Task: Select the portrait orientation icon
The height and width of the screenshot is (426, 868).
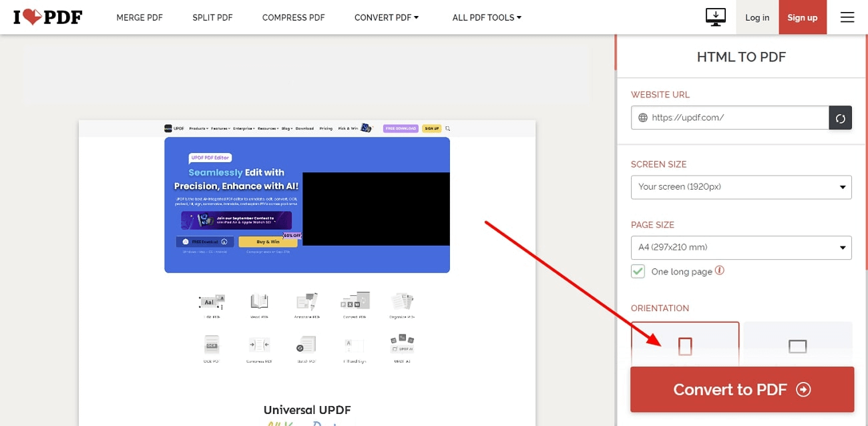Action: coord(685,346)
